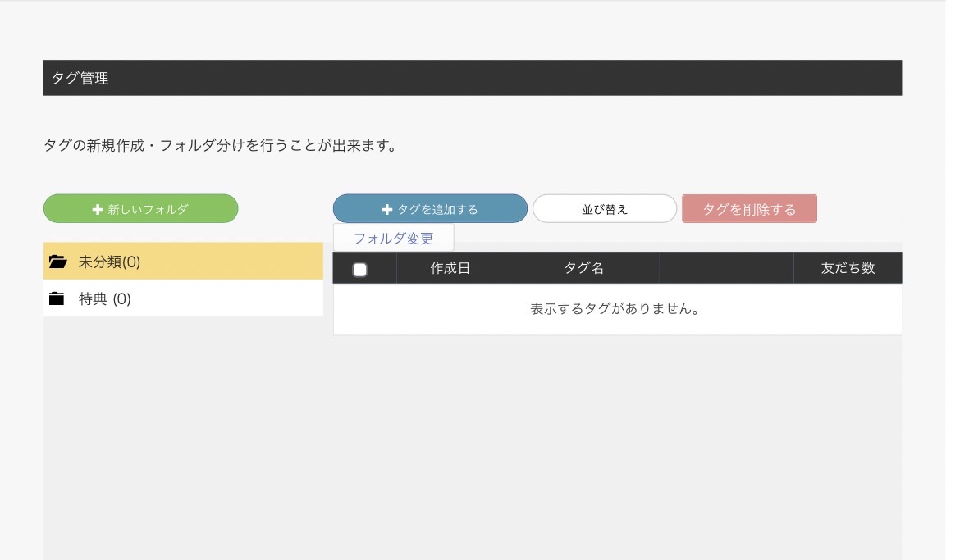960x560 pixels.
Task: Click the 作成日 column header
Action: pyautogui.click(x=450, y=268)
